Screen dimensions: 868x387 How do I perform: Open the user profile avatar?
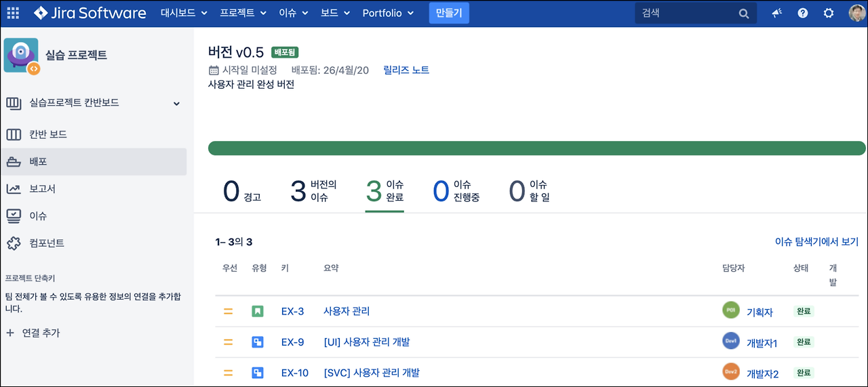pos(856,13)
